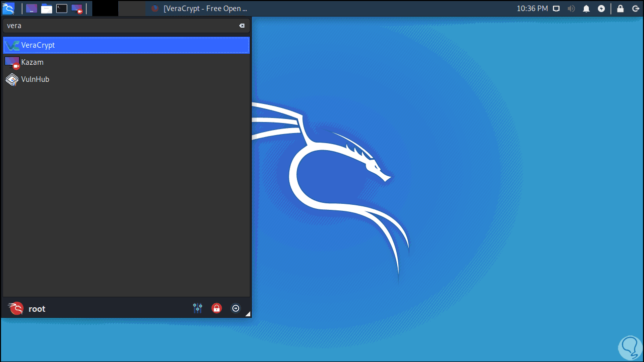The height and width of the screenshot is (362, 644).
Task: Open the power manager lightning icon
Action: [x=601, y=9]
